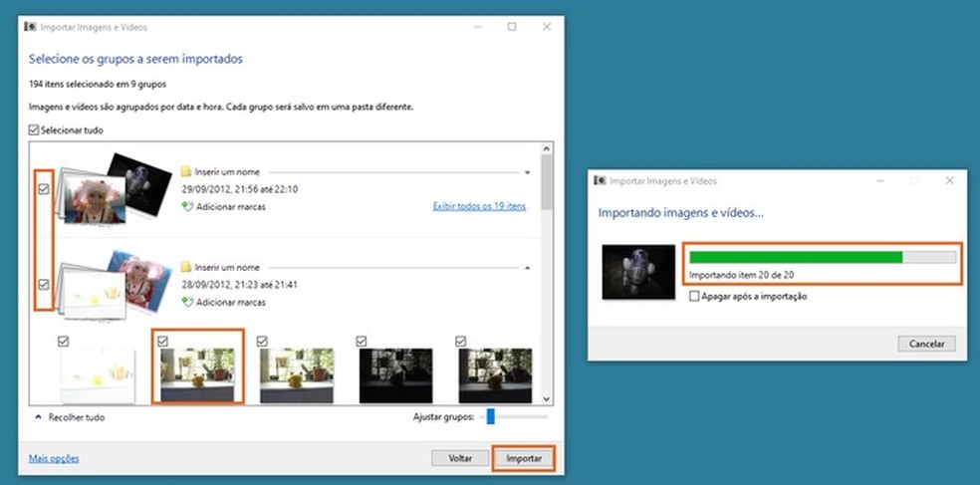980x485 pixels.
Task: Click the camera icon in Importar Imagens title bar
Action: pos(30,27)
